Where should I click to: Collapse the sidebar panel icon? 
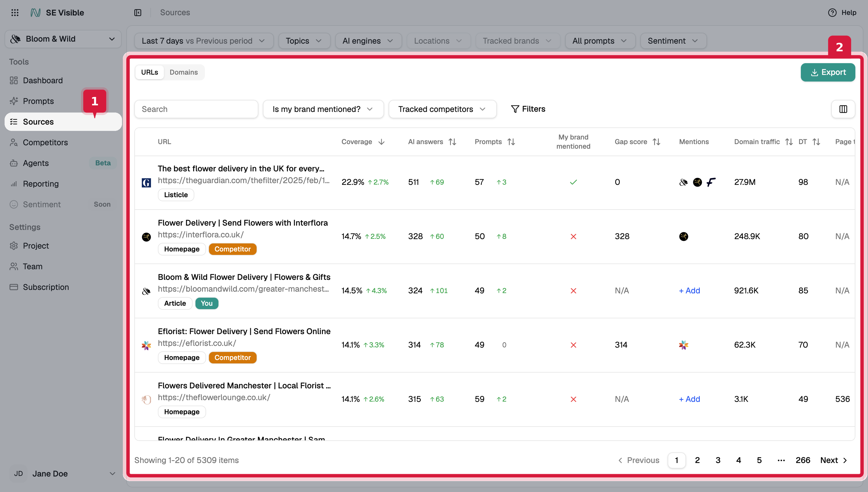point(137,13)
